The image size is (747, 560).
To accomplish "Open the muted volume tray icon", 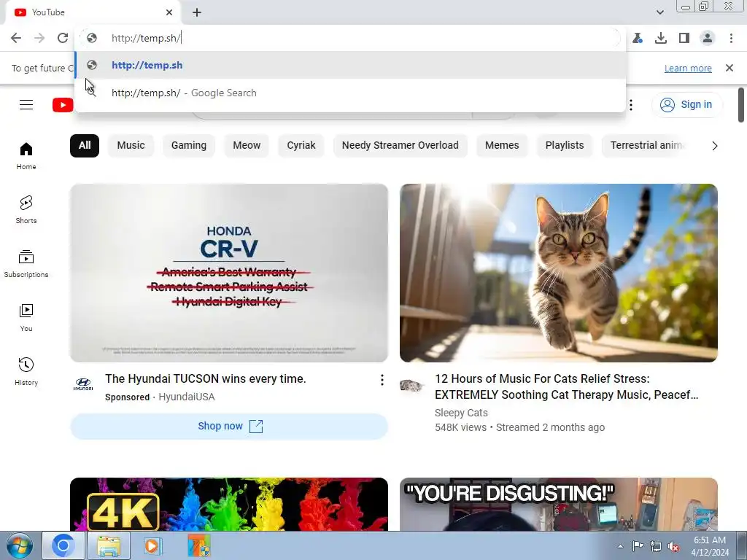I will (x=673, y=546).
